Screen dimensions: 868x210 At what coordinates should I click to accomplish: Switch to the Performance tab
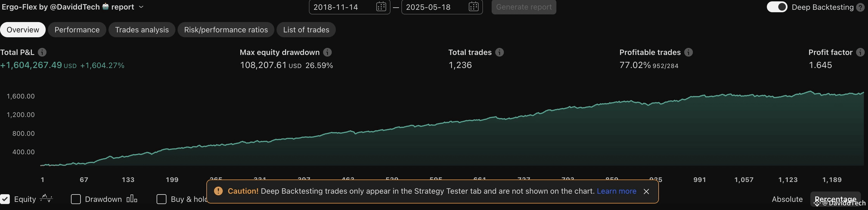(77, 30)
